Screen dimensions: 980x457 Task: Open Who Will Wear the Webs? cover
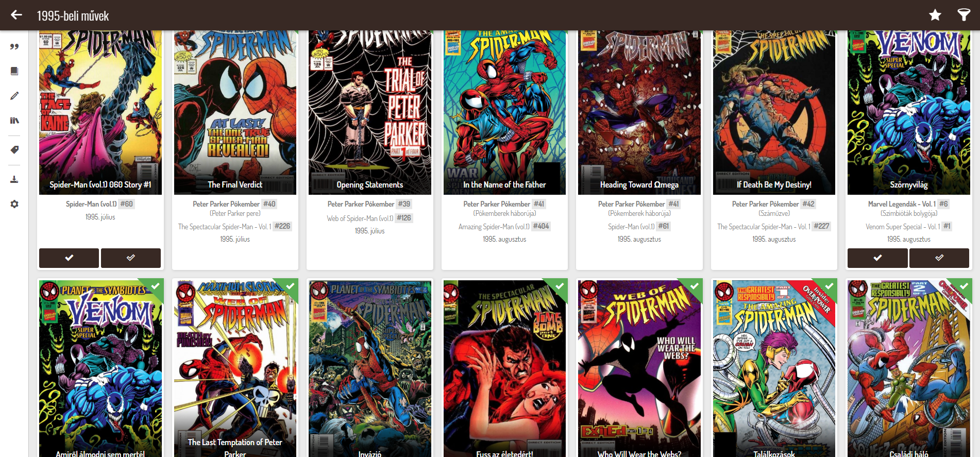(639, 368)
